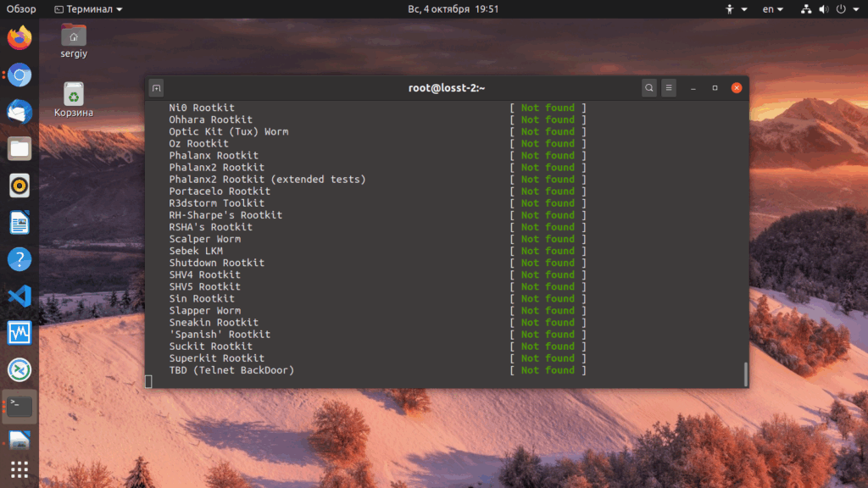The width and height of the screenshot is (868, 488).
Task: Click the terminal title root@losst-2:~
Action: point(447,88)
